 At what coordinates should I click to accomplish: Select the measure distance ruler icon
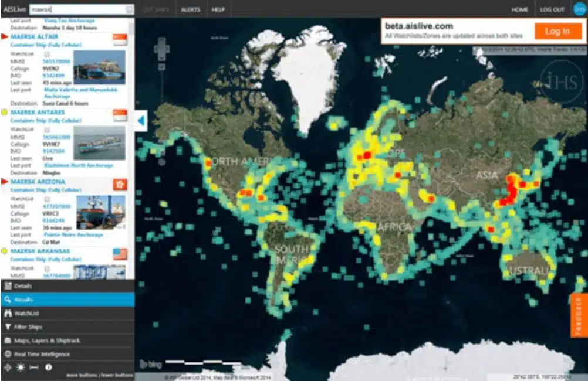coord(34,368)
